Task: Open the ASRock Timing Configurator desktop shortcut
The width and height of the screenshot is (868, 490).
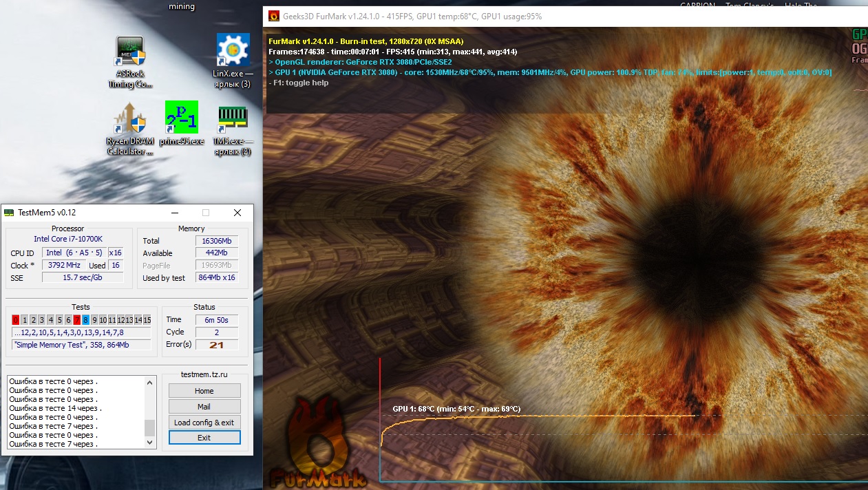Action: point(130,62)
